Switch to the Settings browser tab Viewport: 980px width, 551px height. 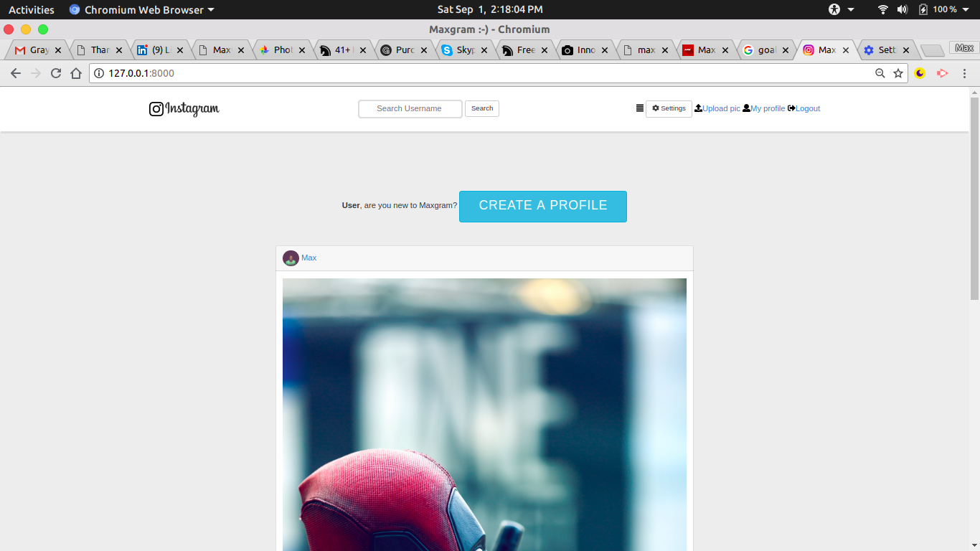point(884,50)
